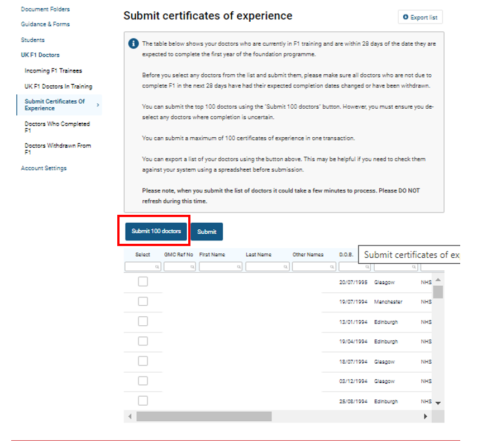Expand the chevron beside Submit Certificates Of Experience

pos(98,105)
